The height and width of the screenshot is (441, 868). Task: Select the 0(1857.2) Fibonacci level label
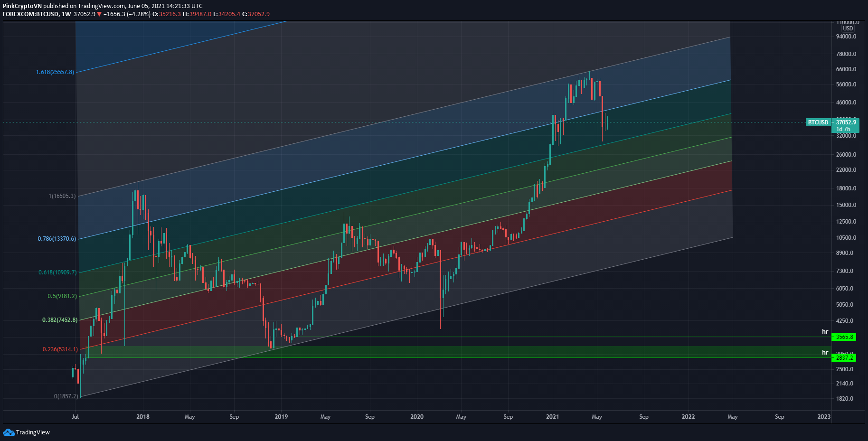[66, 396]
